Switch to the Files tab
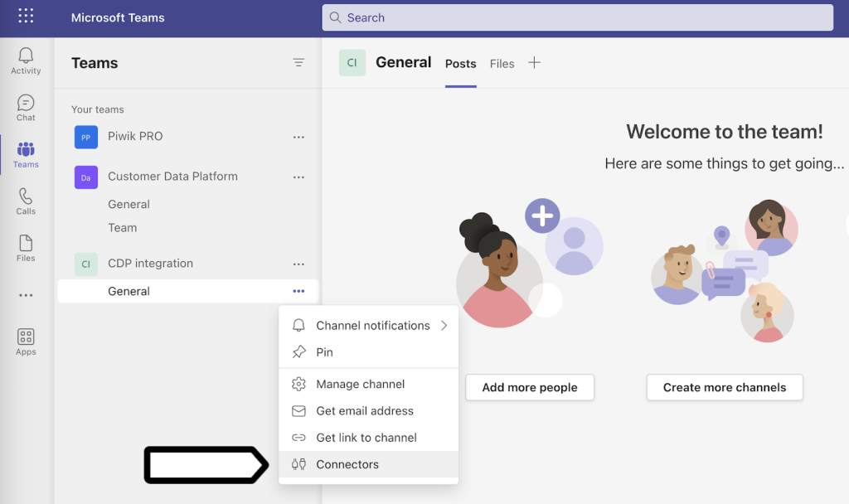 pyautogui.click(x=502, y=63)
